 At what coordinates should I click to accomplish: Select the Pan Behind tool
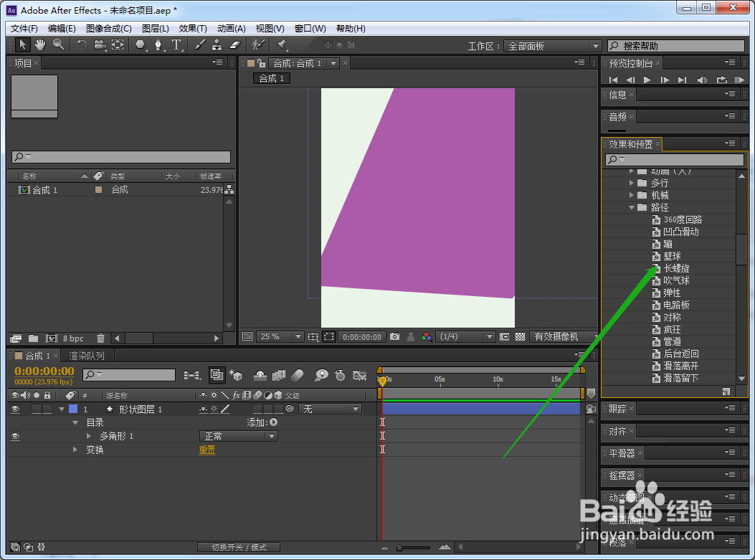(x=118, y=45)
